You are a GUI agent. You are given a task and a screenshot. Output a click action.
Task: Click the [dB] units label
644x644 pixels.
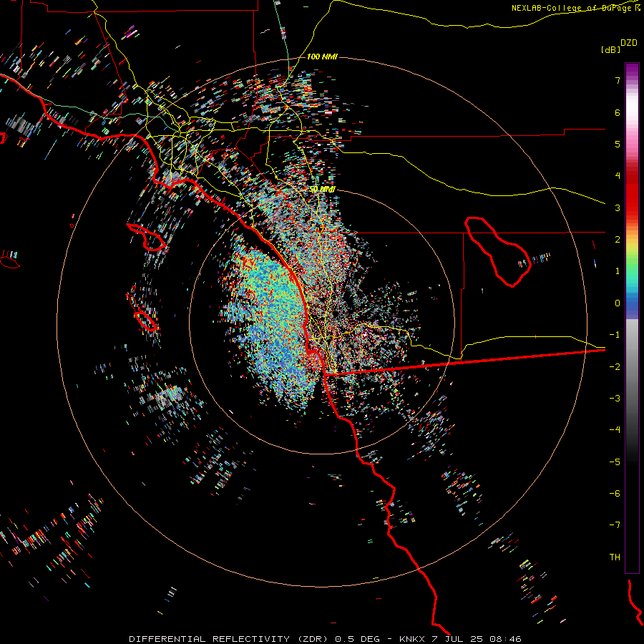pos(610,49)
